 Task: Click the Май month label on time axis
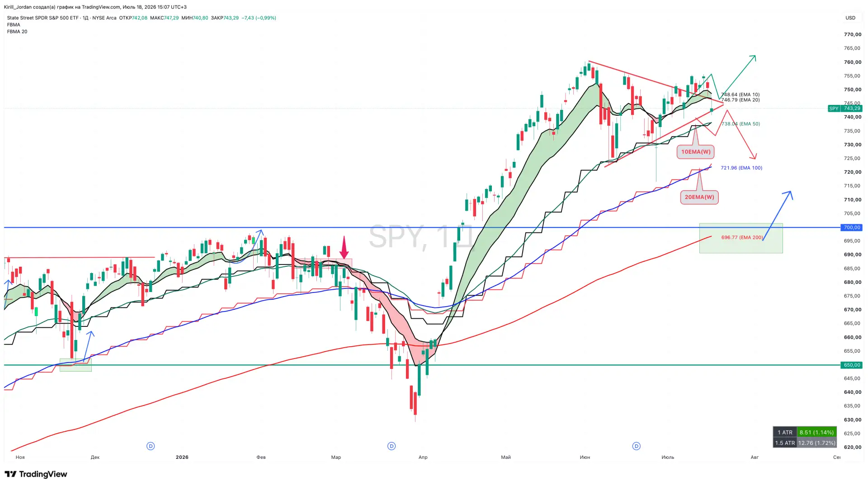[x=506, y=457]
